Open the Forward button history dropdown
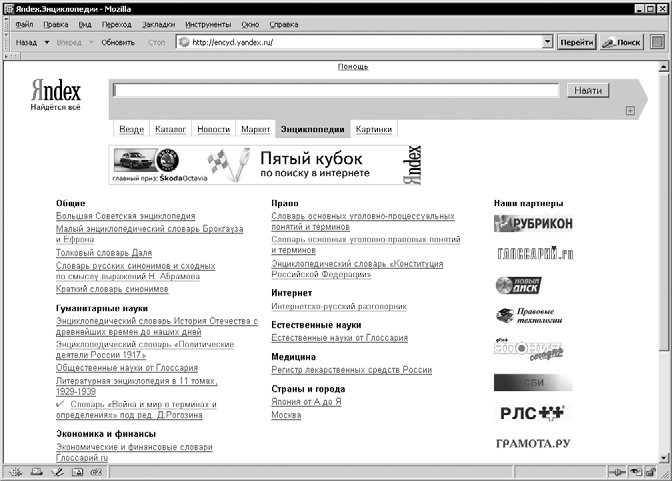This screenshot has width=672, height=481. 91,42
